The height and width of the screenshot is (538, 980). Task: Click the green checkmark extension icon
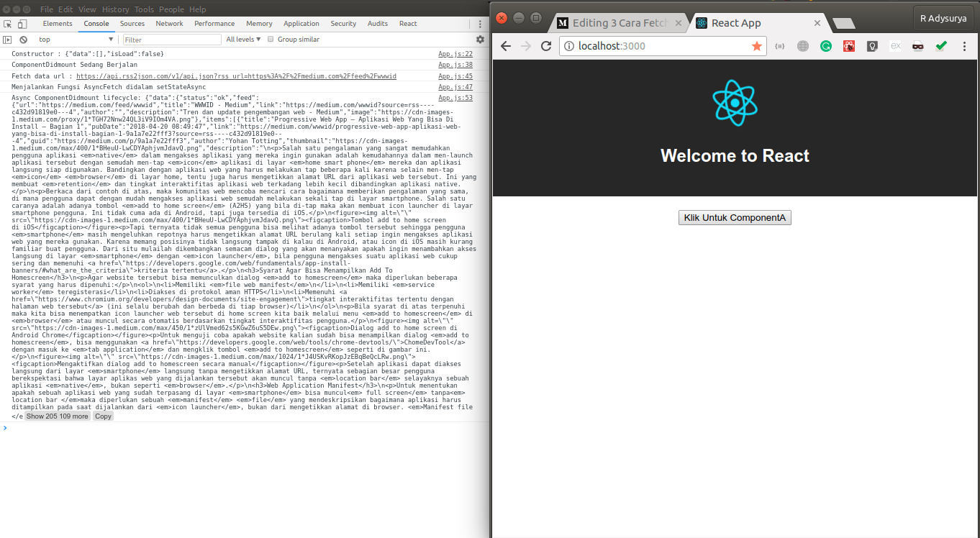[941, 45]
